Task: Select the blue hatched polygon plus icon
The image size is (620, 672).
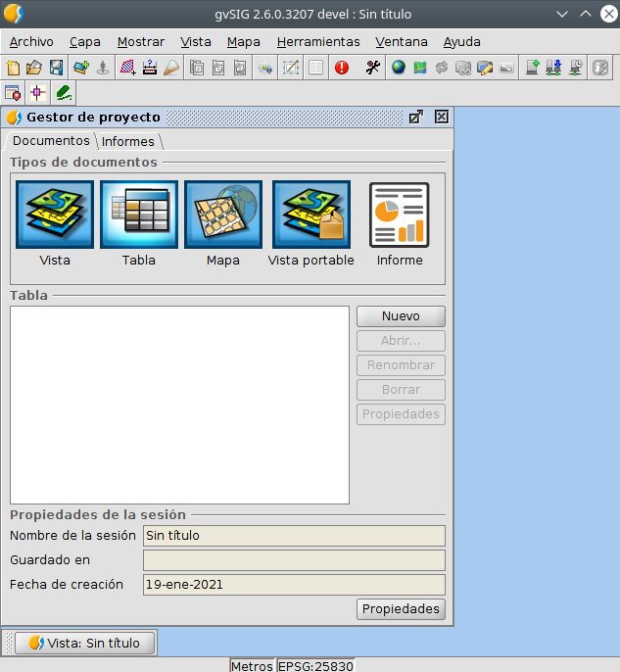Action: (127, 68)
